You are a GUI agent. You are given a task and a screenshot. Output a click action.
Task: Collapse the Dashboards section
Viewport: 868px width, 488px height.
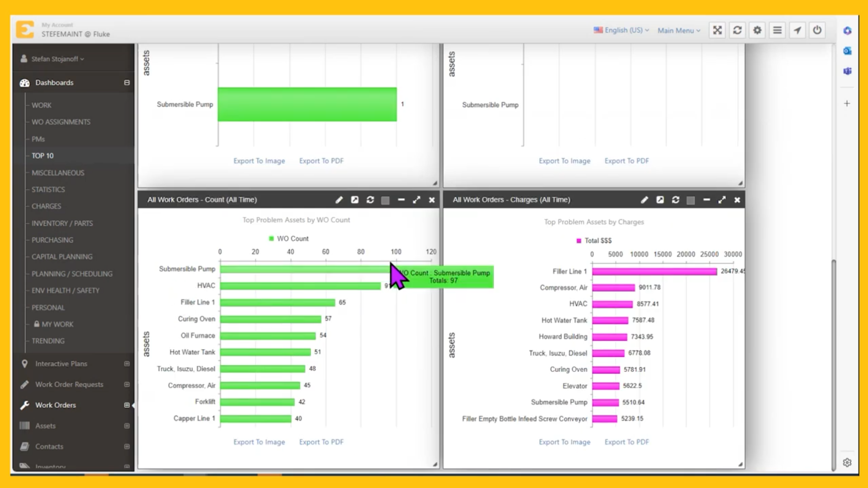click(127, 83)
